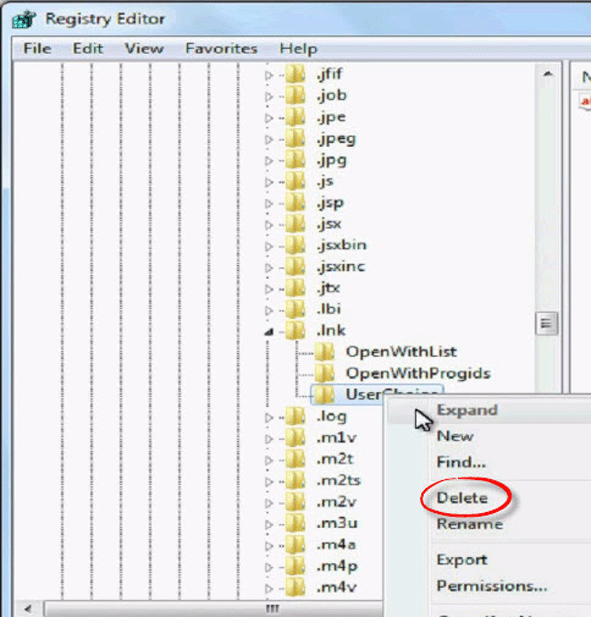Click the .lnk folder icon

coord(296,330)
